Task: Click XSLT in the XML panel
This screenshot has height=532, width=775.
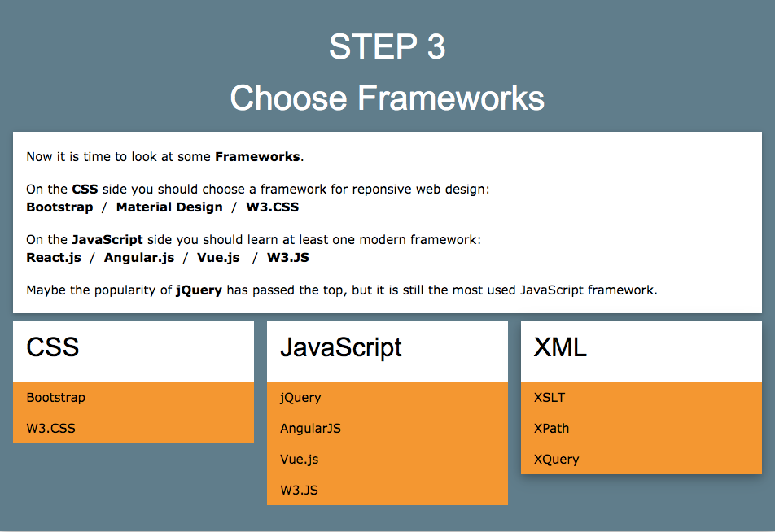Action: point(549,398)
